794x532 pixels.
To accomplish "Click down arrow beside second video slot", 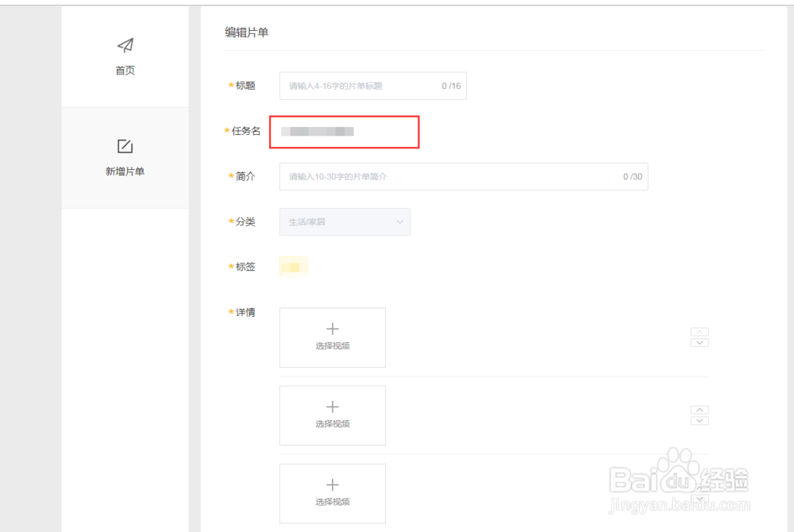I will (700, 420).
